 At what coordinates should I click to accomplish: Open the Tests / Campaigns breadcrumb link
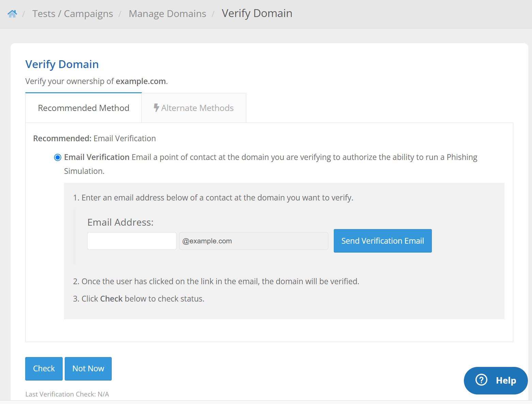click(x=73, y=14)
